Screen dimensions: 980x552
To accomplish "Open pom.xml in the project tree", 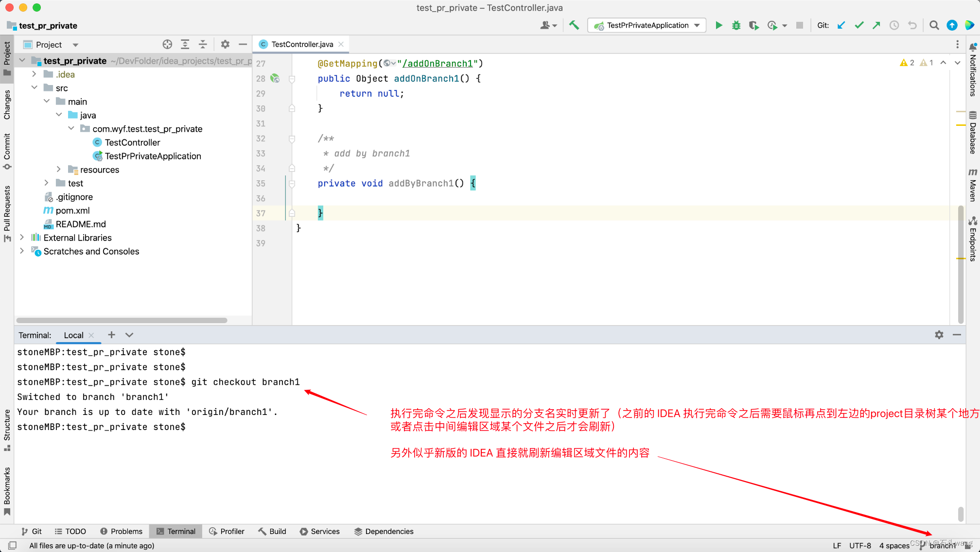I will click(72, 210).
